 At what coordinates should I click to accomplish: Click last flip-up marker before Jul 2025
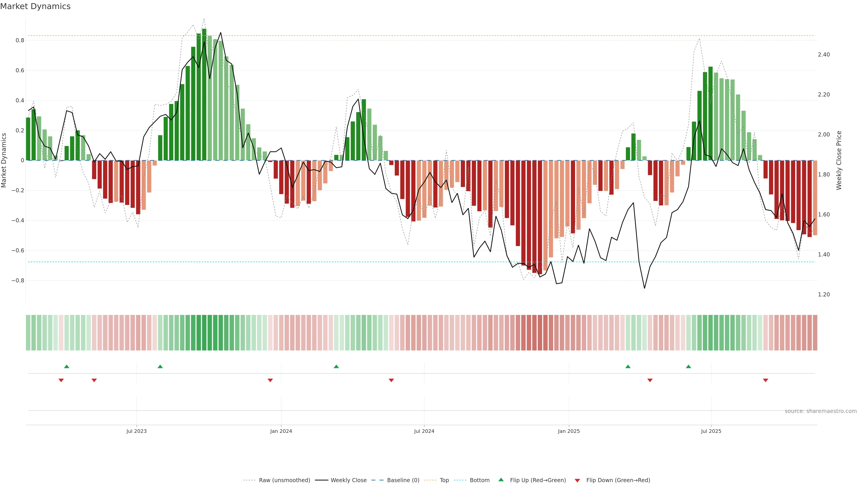(688, 366)
